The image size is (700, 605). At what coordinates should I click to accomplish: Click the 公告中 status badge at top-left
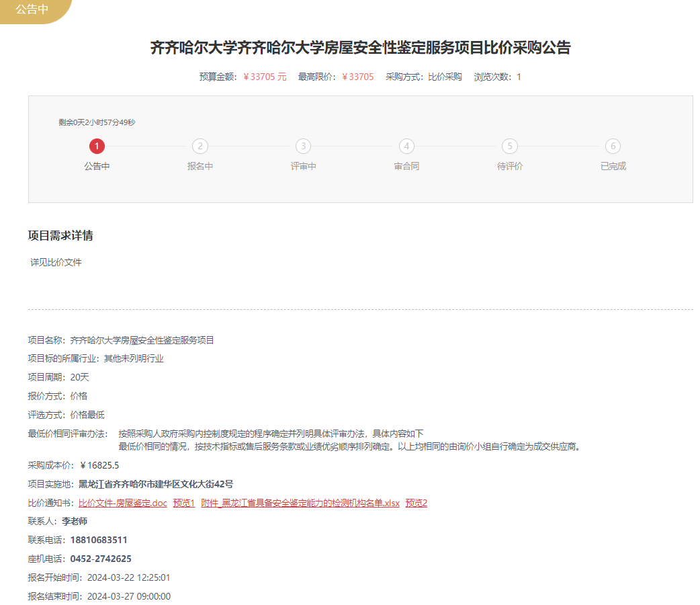click(x=32, y=10)
